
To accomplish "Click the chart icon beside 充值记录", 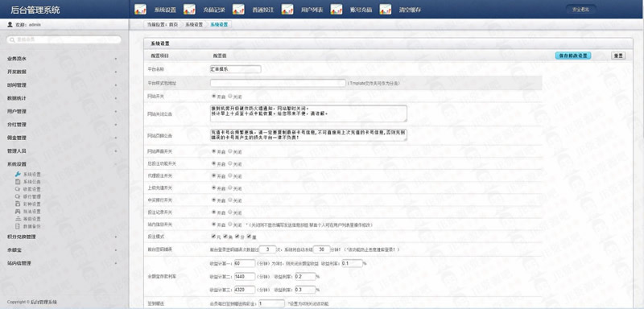I will (189, 10).
